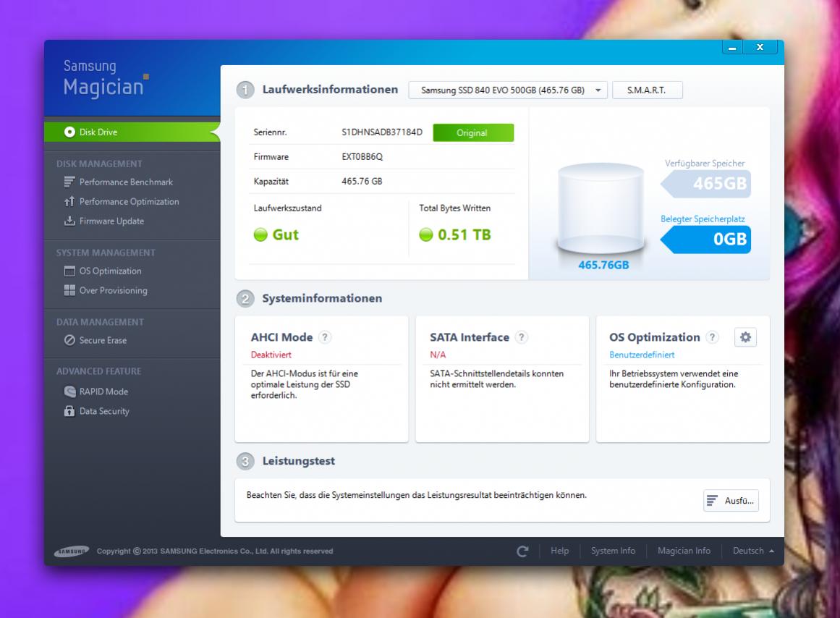The image size is (840, 618).
Task: Open System Info in footer
Action: click(x=613, y=551)
